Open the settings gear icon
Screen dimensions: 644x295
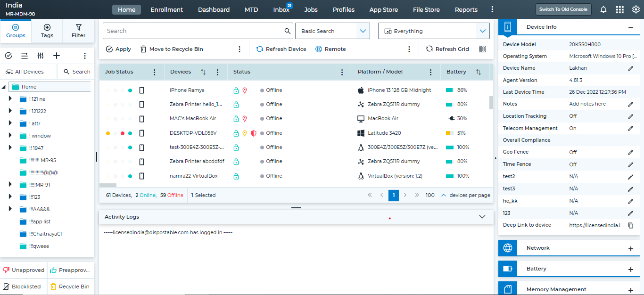click(x=636, y=9)
